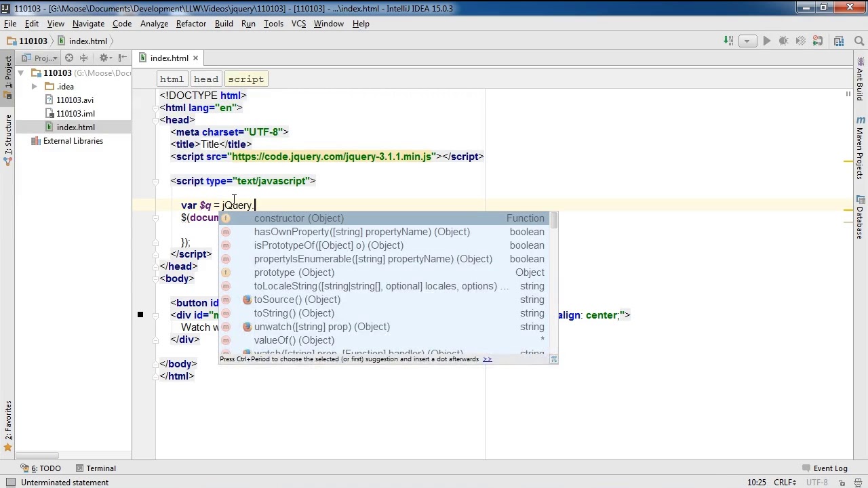The width and height of the screenshot is (868, 488).
Task: Select isPrototypeOf completion suggestion
Action: 384,245
